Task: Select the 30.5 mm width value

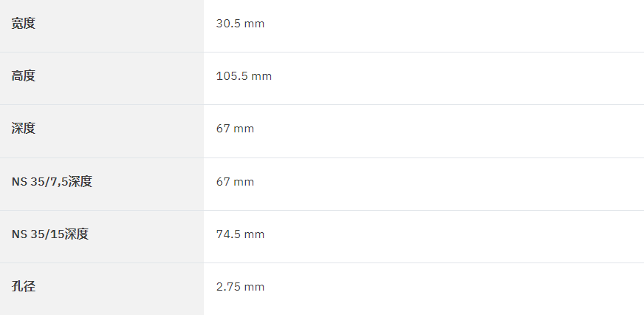Action: pos(240,24)
